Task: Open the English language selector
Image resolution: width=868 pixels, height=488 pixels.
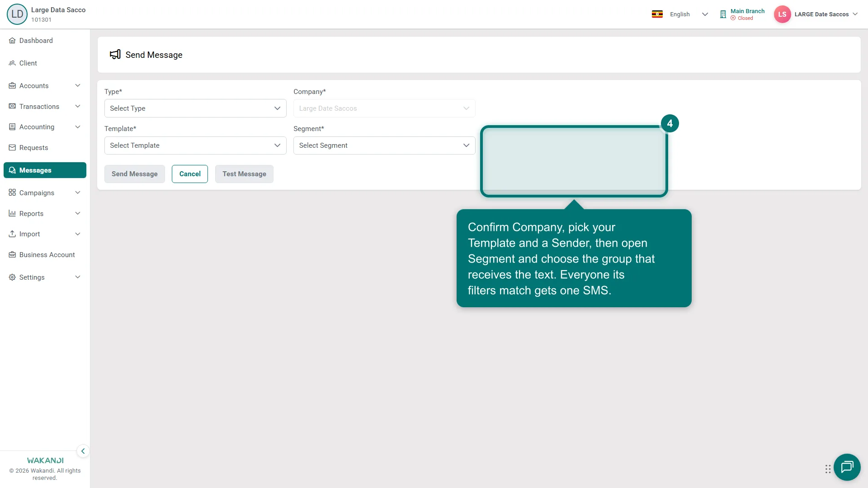Action: click(689, 14)
